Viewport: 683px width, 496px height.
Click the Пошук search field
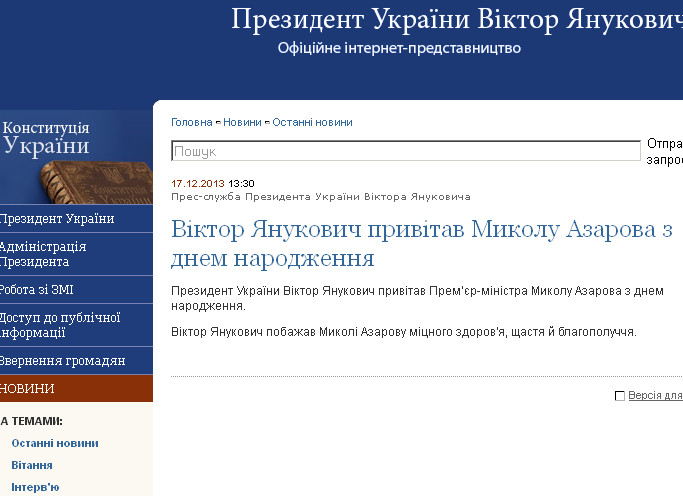pyautogui.click(x=406, y=151)
